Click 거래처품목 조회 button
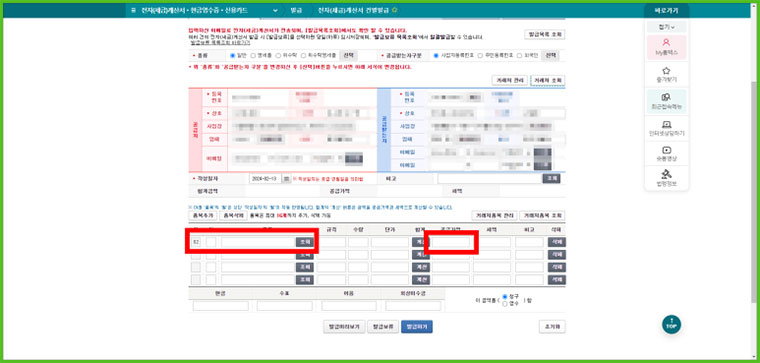The width and height of the screenshot is (760, 363). 542,215
